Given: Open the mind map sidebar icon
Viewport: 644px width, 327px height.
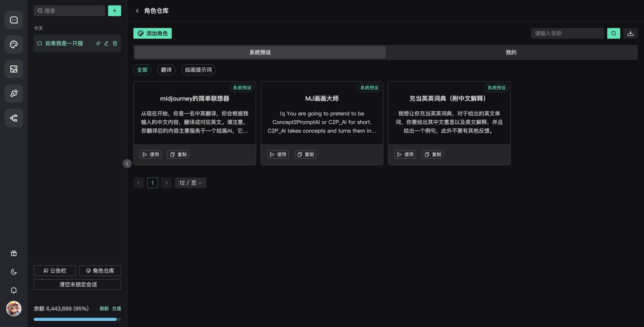Looking at the screenshot, I should pos(14,118).
